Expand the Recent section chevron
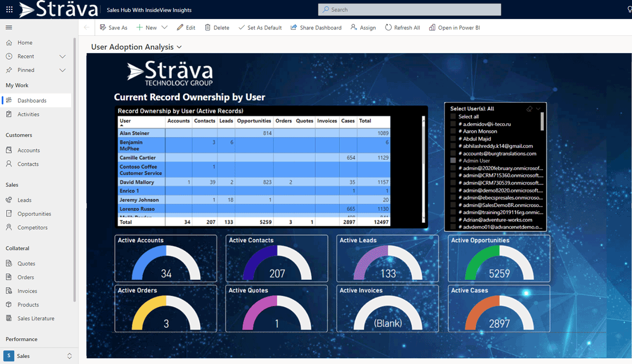Image resolution: width=632 pixels, height=364 pixels. pos(63,56)
